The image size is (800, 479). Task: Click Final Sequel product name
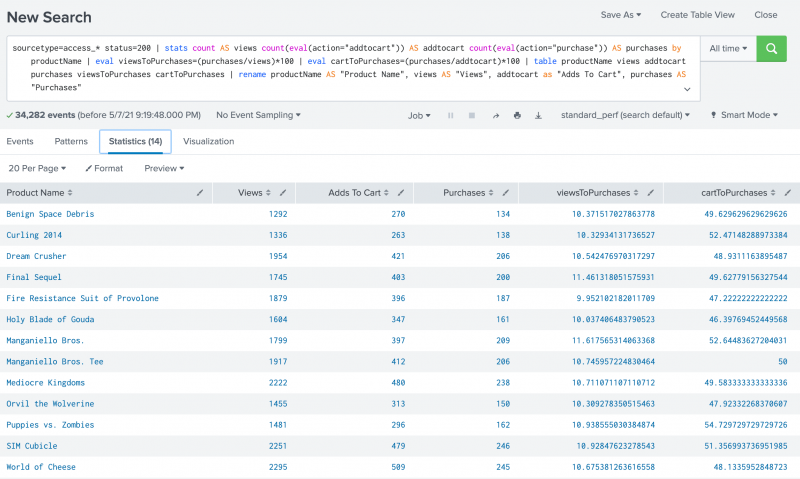coord(34,277)
